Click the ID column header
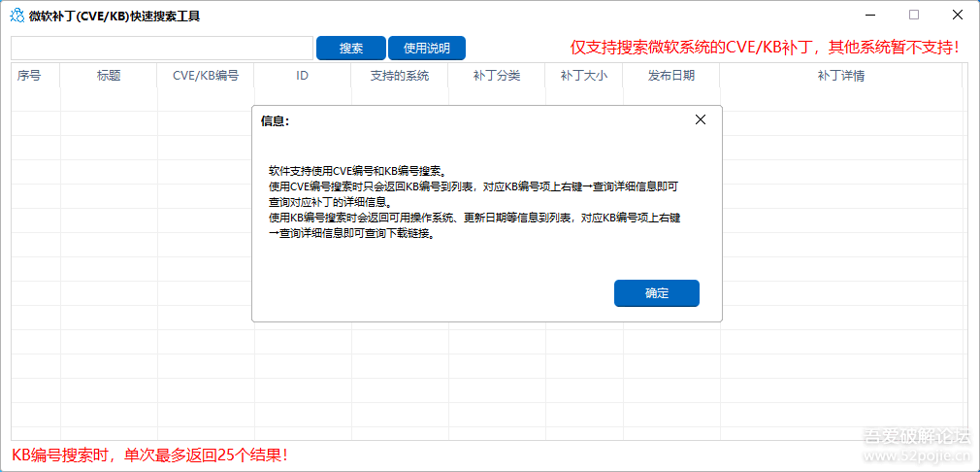This screenshot has height=472, width=980. pos(303,76)
